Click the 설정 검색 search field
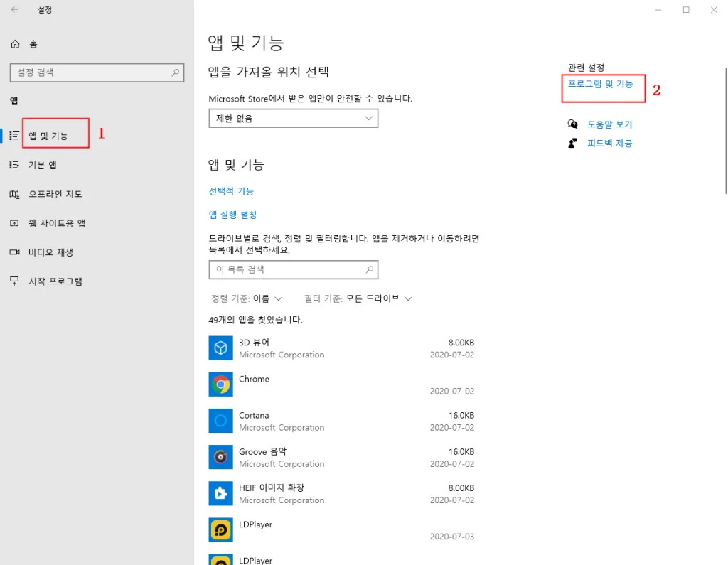 97,72
